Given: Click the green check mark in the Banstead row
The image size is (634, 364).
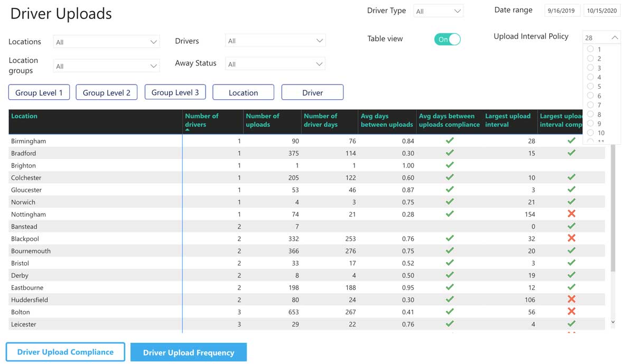Looking at the screenshot, I should [571, 226].
